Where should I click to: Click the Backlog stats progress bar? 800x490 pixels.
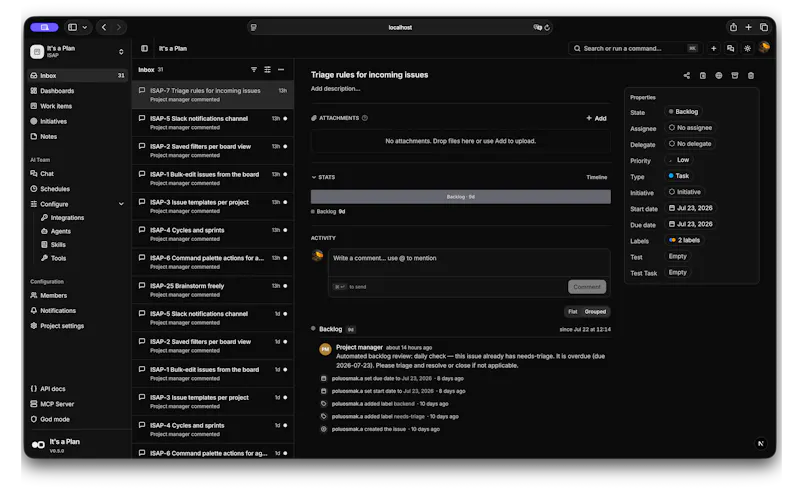coord(460,197)
